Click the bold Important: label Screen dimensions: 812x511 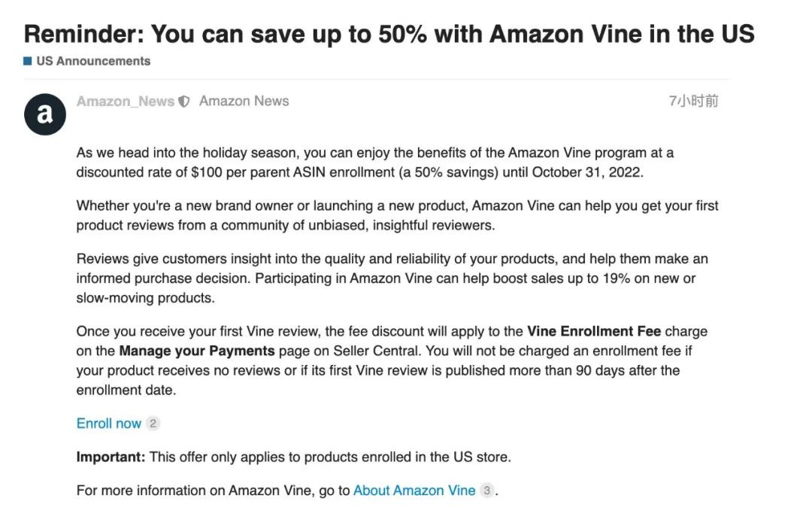pos(111,457)
